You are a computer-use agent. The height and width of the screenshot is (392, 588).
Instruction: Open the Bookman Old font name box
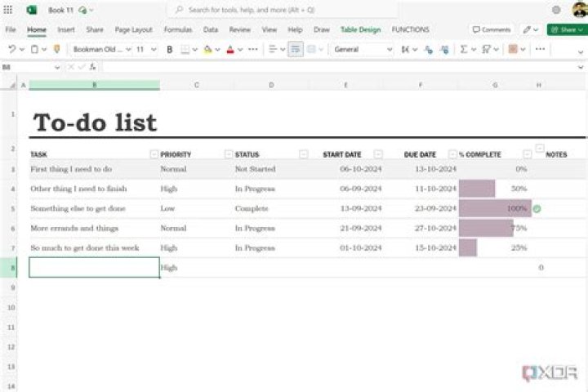click(101, 49)
